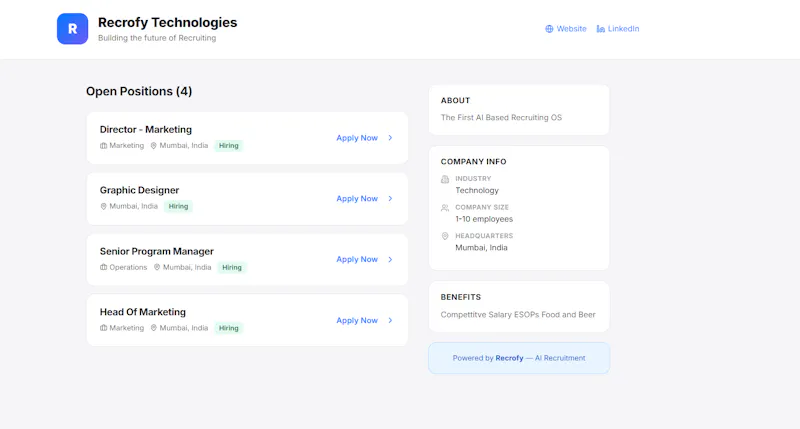Click Hiring badge on Senior Program Manager
Image resolution: width=800 pixels, height=429 pixels.
[x=232, y=267]
